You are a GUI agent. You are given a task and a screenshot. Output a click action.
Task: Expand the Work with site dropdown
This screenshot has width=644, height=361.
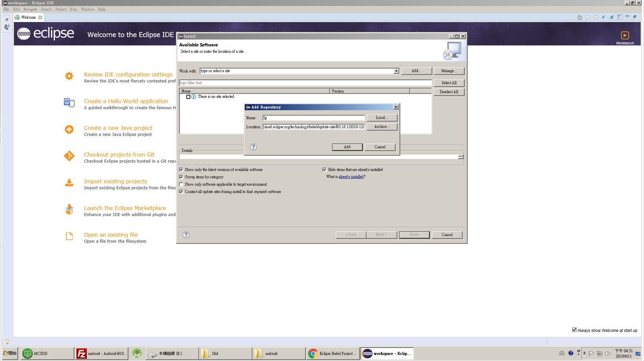396,71
